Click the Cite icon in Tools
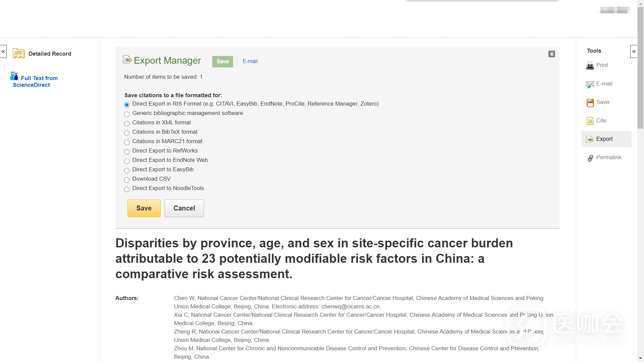Screen dimensions: 644x362 [x=590, y=121]
